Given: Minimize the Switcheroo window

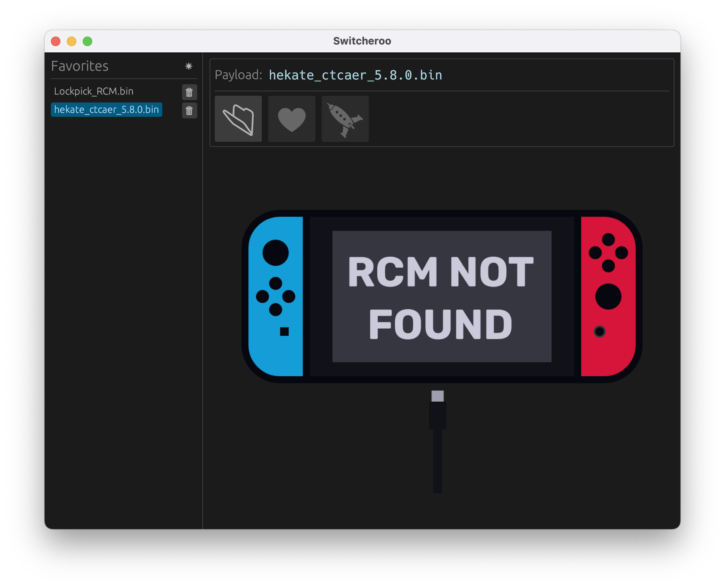Looking at the screenshot, I should point(72,41).
